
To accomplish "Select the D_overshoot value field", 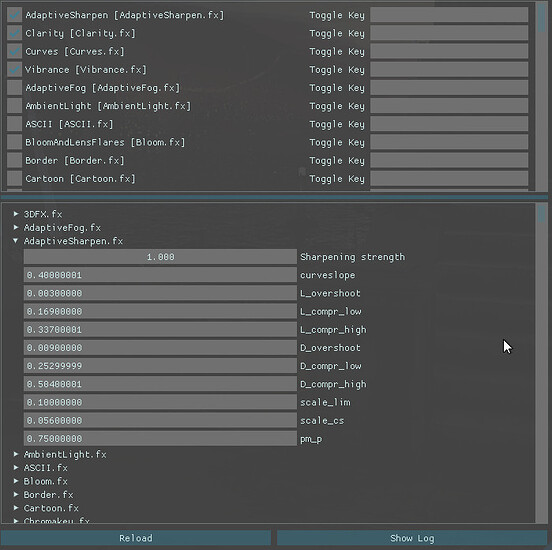I will (x=160, y=348).
